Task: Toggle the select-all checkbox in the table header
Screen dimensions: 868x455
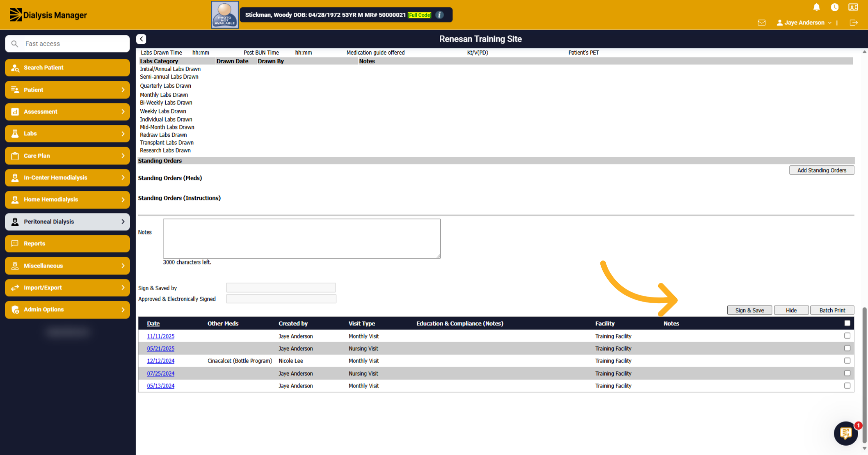Action: pos(847,323)
